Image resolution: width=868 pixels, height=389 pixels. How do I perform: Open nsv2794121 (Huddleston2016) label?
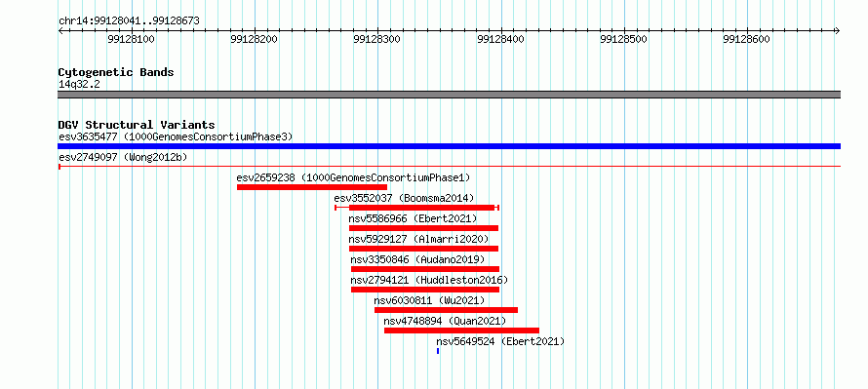429,280
